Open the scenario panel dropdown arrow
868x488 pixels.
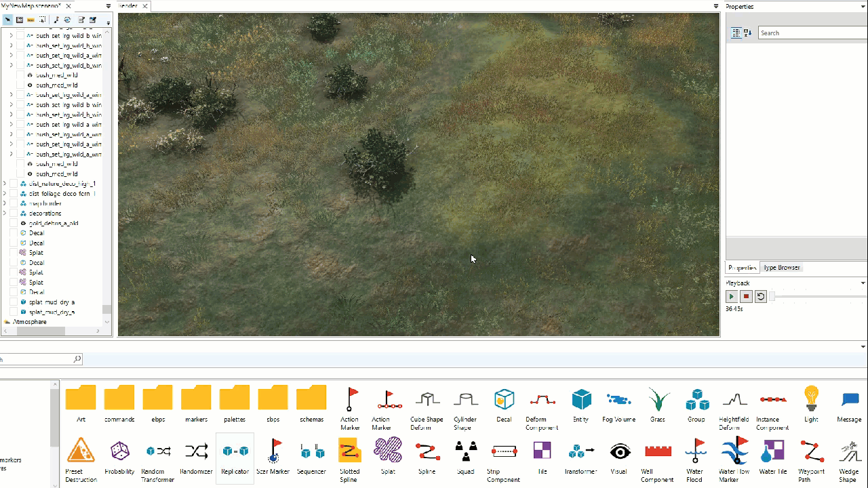coord(108,6)
